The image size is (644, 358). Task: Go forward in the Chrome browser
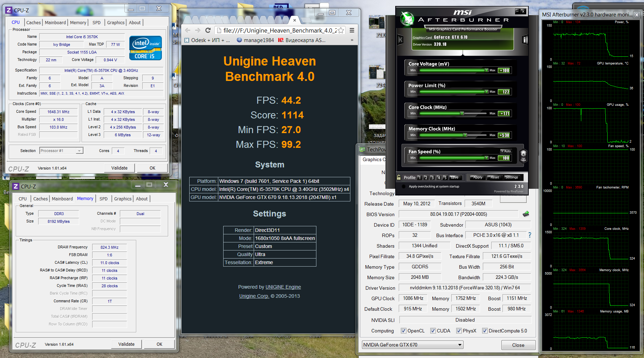tap(198, 30)
